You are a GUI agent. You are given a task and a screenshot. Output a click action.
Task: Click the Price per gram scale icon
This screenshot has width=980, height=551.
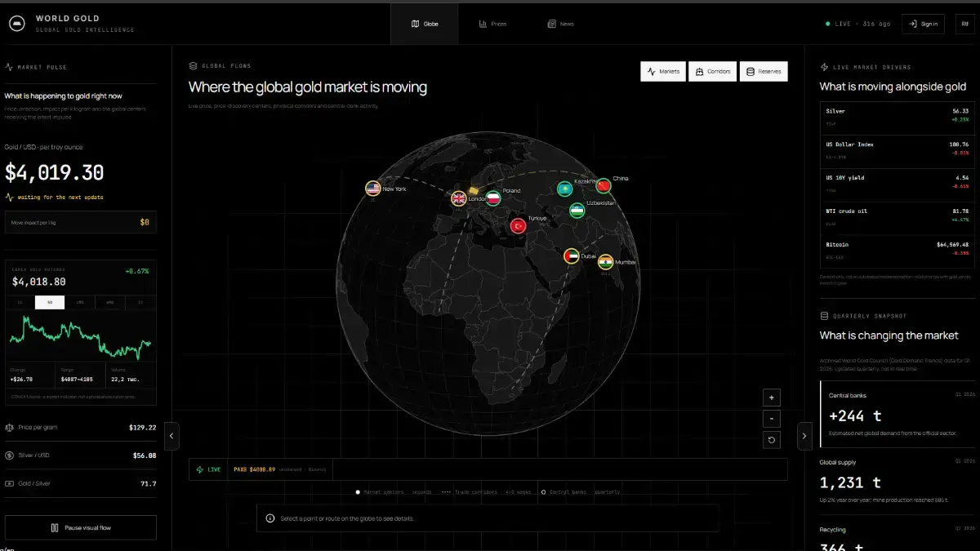(9, 427)
